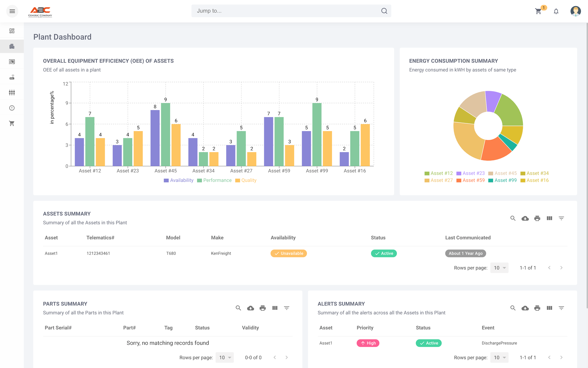Filter the Parts Summary table

[287, 308]
